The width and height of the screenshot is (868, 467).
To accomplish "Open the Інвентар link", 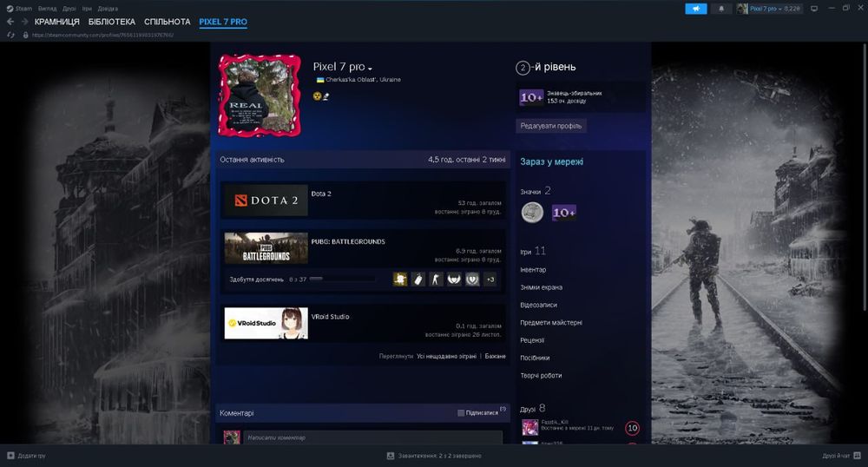I will click(x=533, y=270).
